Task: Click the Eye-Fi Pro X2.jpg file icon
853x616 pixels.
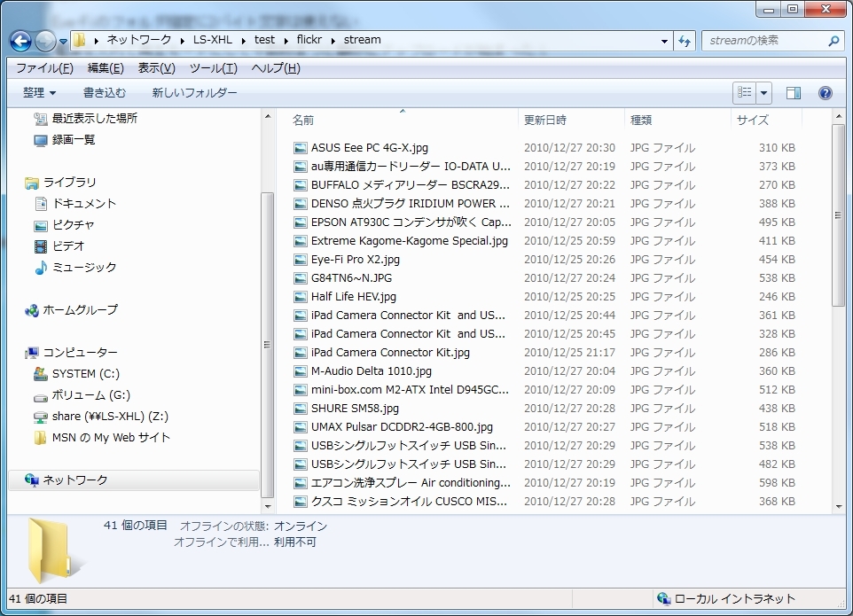Action: pos(300,260)
